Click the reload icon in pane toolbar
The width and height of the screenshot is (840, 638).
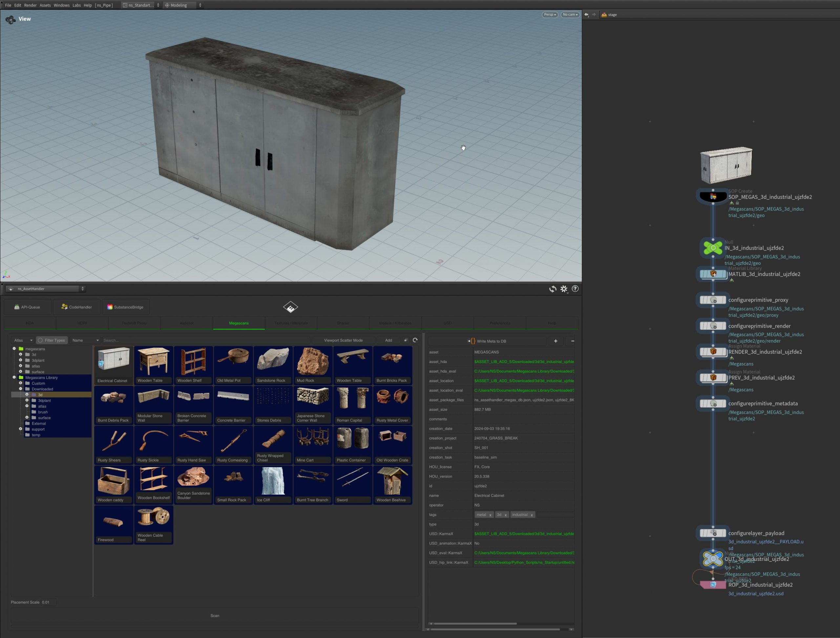tap(553, 289)
